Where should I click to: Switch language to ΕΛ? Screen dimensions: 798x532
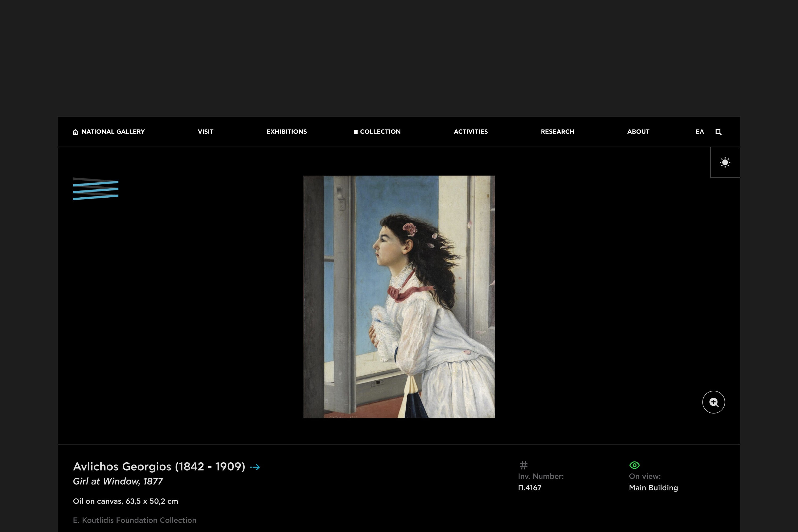click(700, 132)
